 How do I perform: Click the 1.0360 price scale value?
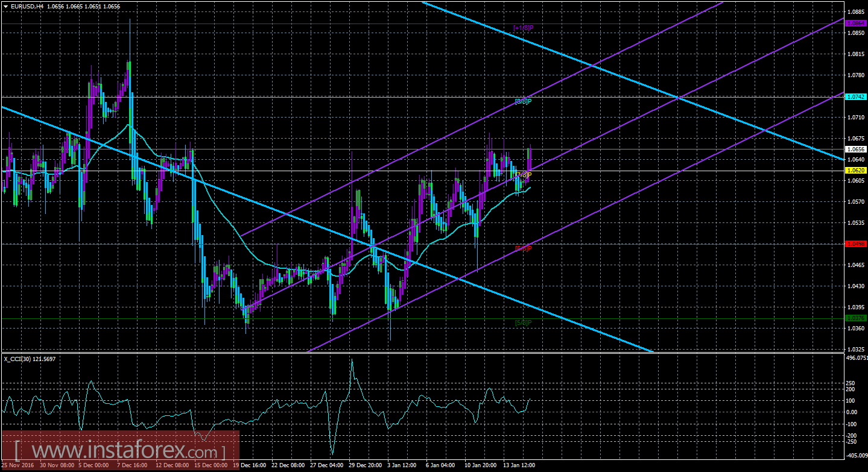[856, 328]
